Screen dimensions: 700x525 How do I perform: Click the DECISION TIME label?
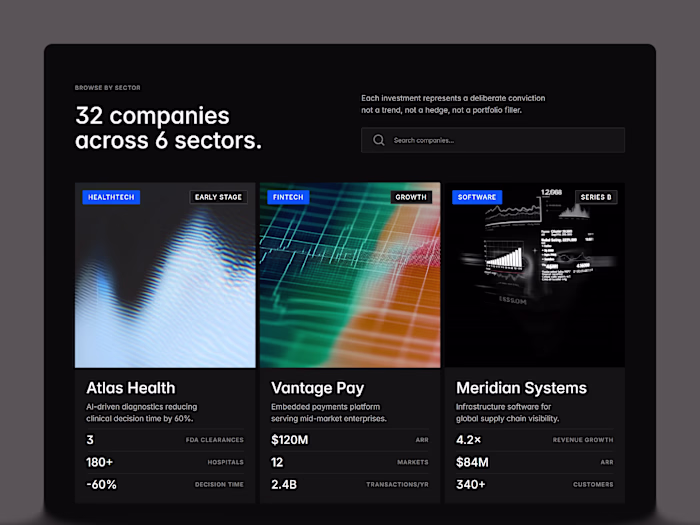(219, 484)
